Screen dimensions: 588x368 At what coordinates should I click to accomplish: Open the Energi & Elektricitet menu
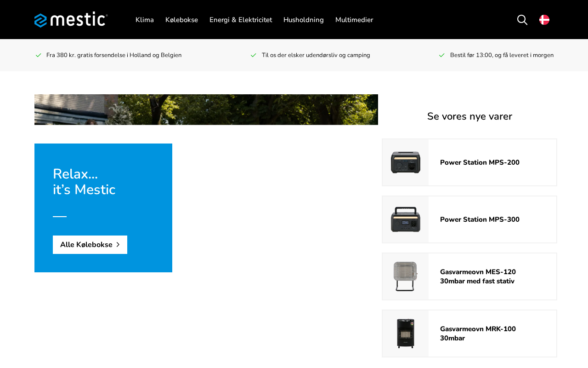[x=241, y=20]
